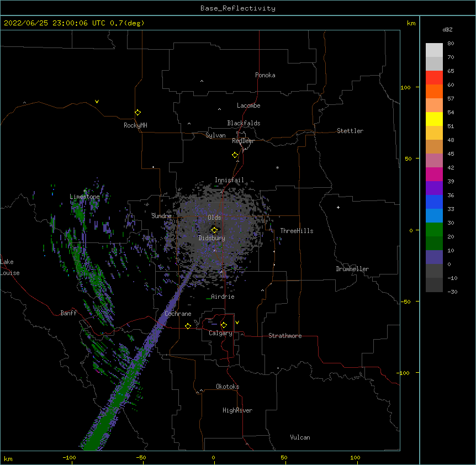Select the Strathmore town label
This screenshot has width=476, height=465.
[285, 336]
